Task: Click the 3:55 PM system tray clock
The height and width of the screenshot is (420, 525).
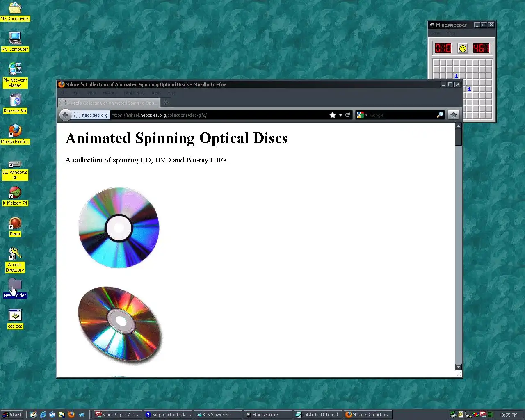Action: point(509,415)
